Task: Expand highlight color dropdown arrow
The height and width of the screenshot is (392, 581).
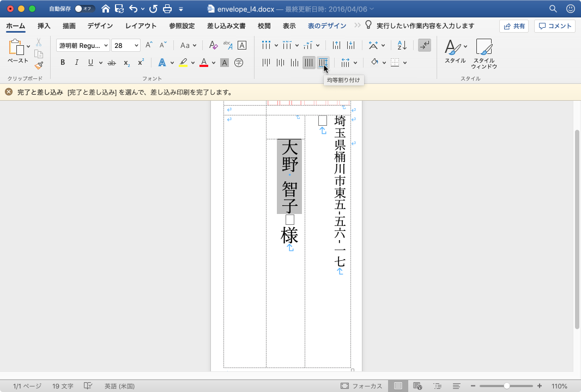Action: click(x=193, y=63)
